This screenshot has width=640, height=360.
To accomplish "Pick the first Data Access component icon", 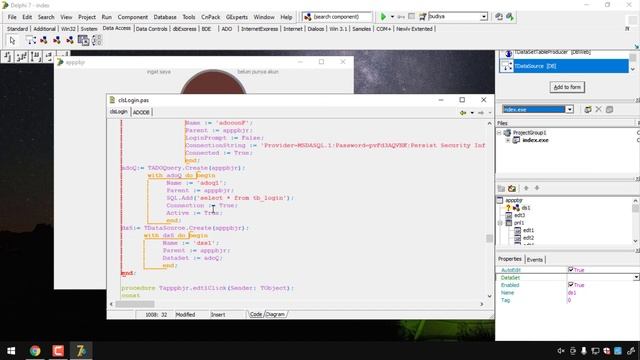I will click(31, 40).
